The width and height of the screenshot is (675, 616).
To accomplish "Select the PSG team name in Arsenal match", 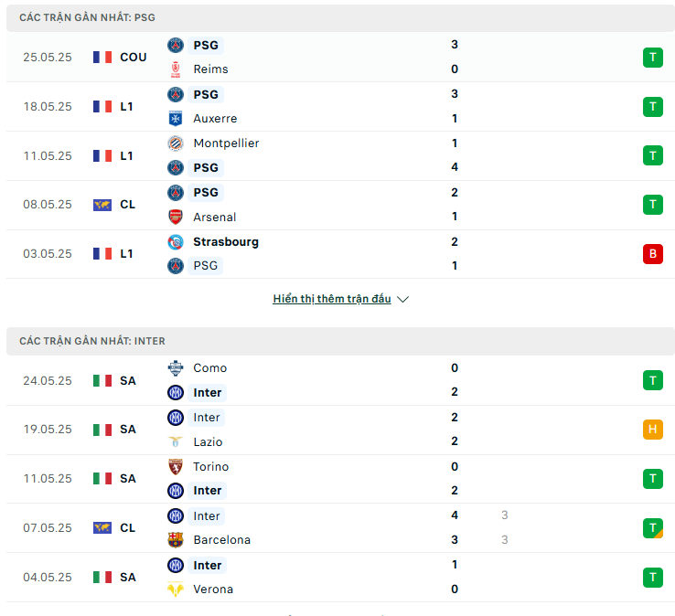I will coord(206,192).
